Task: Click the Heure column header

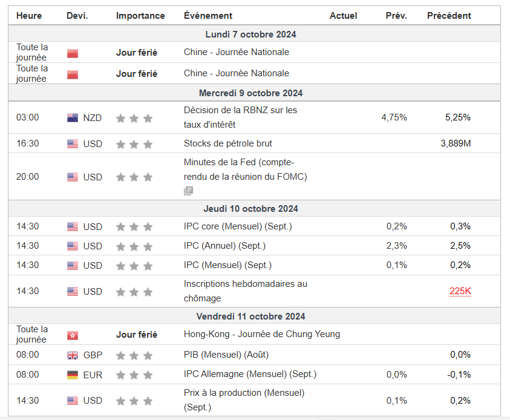Action: (x=29, y=16)
